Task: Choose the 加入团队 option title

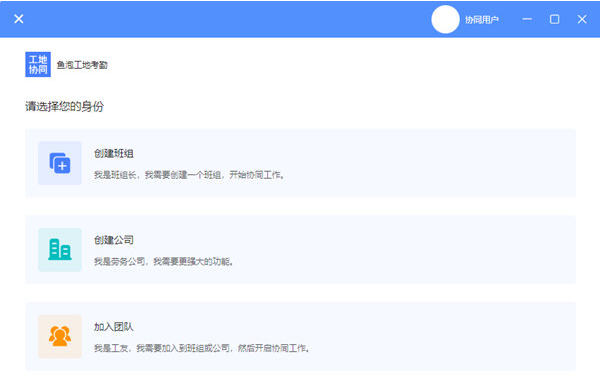Action: tap(114, 327)
